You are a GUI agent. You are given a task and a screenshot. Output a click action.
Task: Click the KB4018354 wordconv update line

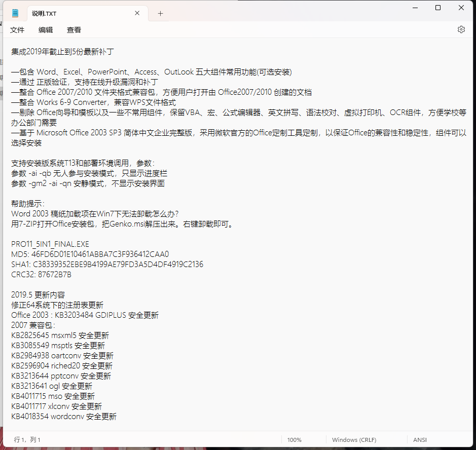64,416
